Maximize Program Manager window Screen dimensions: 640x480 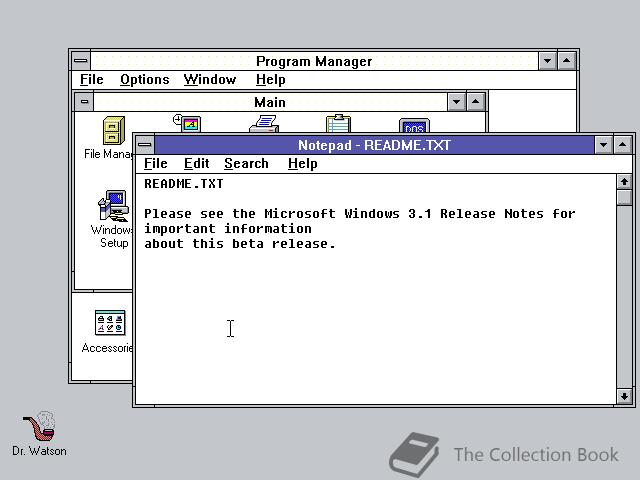tap(566, 61)
